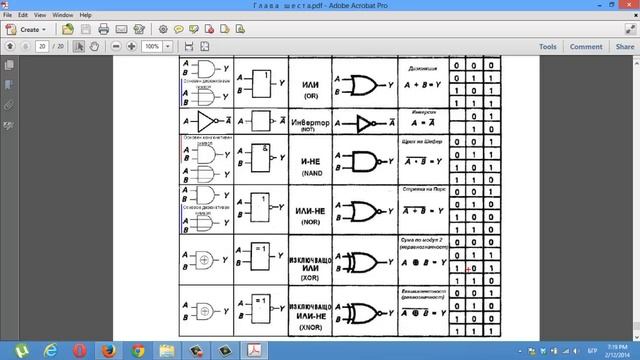This screenshot has height=360, width=640.
Task: Print the document with printer icon
Action: pyautogui.click(x=104, y=29)
